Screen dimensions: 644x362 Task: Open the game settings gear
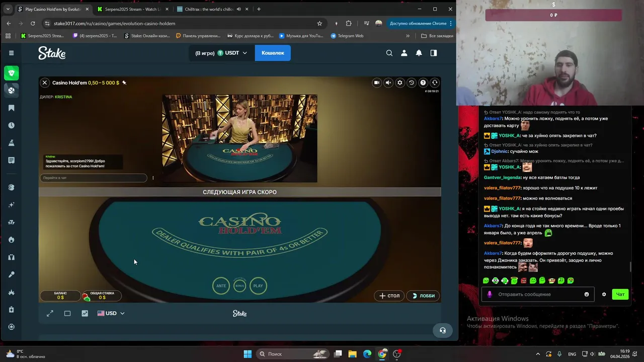399,82
